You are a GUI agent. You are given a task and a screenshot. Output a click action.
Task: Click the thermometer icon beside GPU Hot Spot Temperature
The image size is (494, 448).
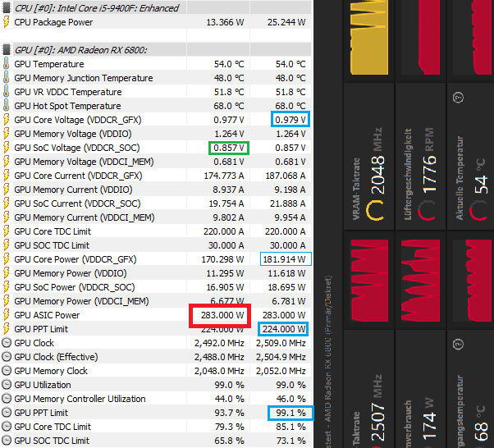pyautogui.click(x=6, y=106)
